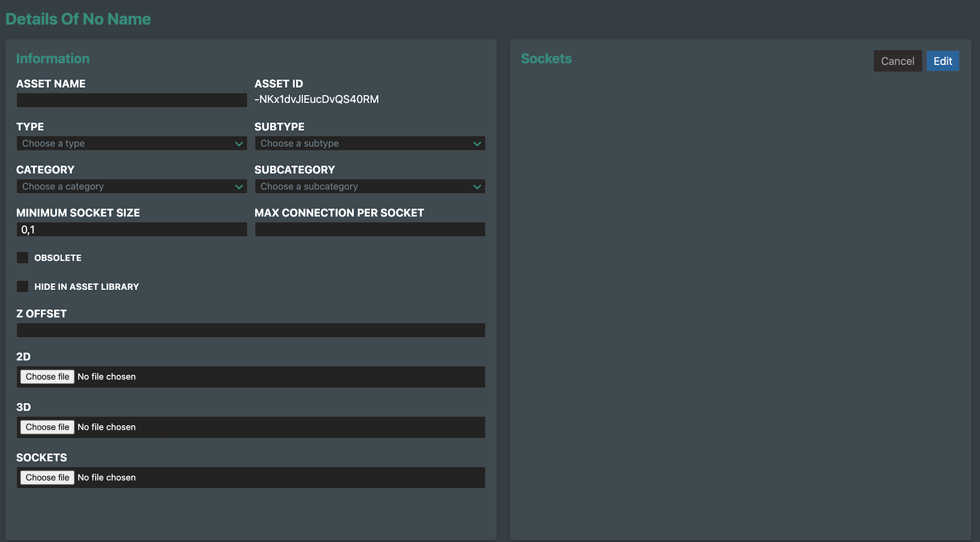Click the HIDE IN ASSET LIBRARY label
The image size is (980, 542).
tap(87, 287)
